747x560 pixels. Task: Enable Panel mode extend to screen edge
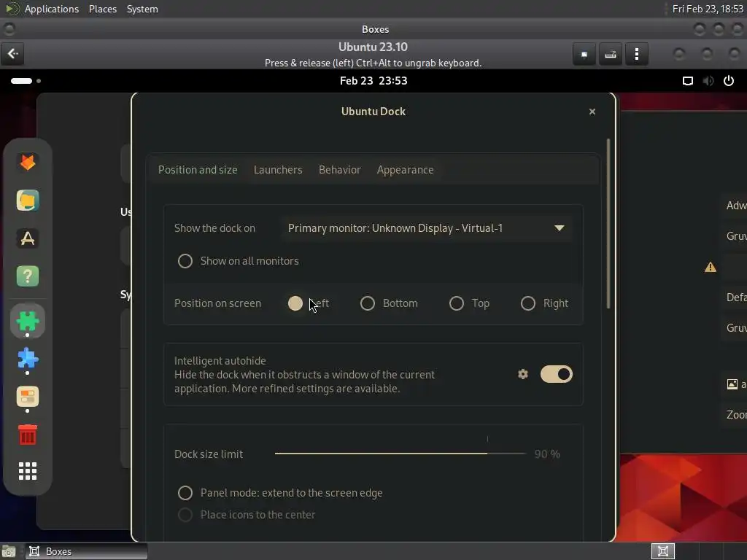(x=185, y=493)
